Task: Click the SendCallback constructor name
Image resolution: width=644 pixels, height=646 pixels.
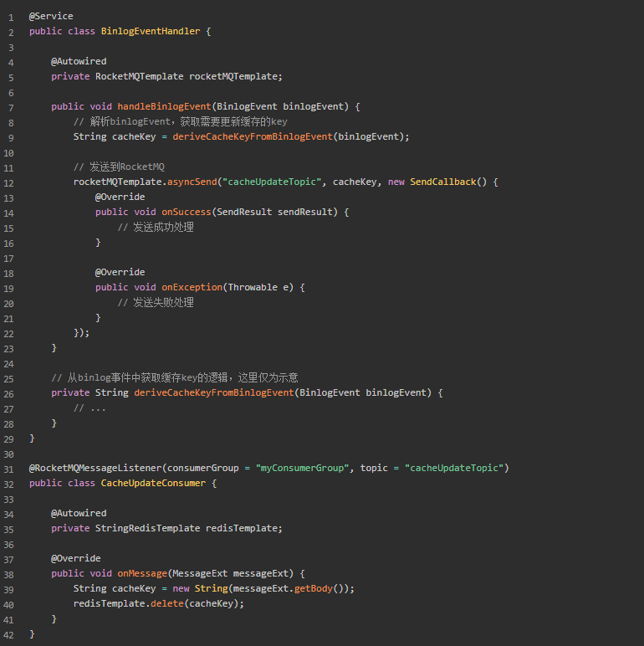Action: pos(443,182)
